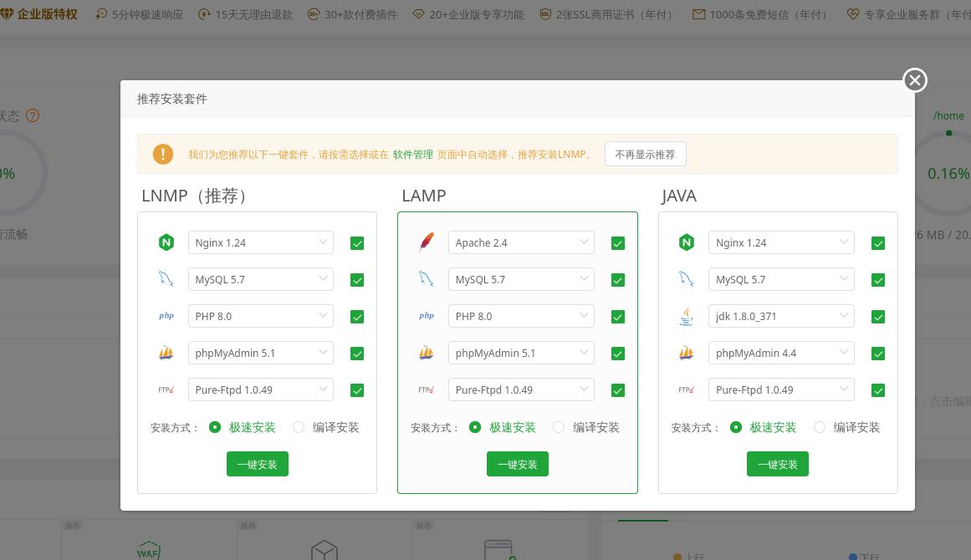Close the 推荐安装套件 dialog
This screenshot has height=560, width=971.
pyautogui.click(x=914, y=80)
